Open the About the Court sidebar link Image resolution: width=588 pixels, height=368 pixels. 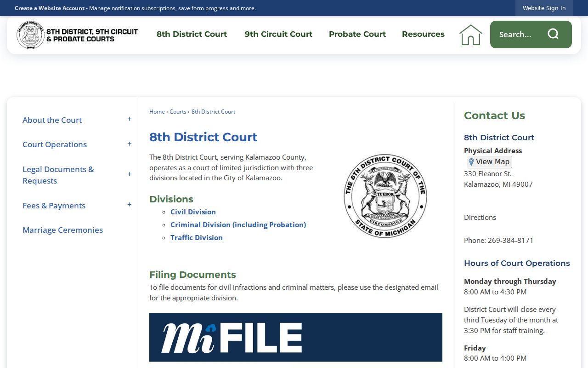point(52,120)
